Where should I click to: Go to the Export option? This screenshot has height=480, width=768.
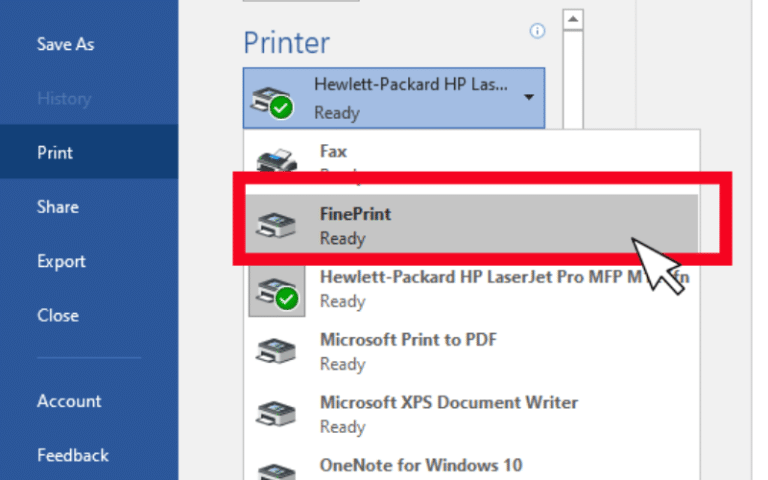pos(61,262)
